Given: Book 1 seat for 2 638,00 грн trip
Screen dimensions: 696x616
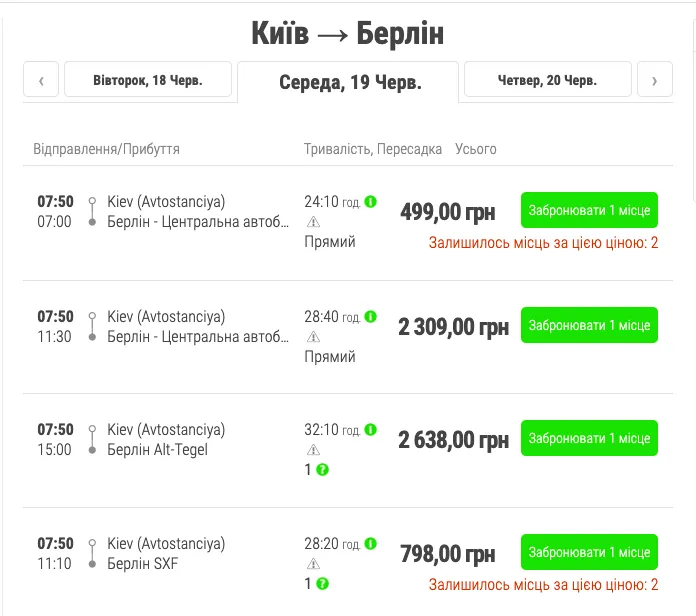Looking at the screenshot, I should pyautogui.click(x=589, y=439).
